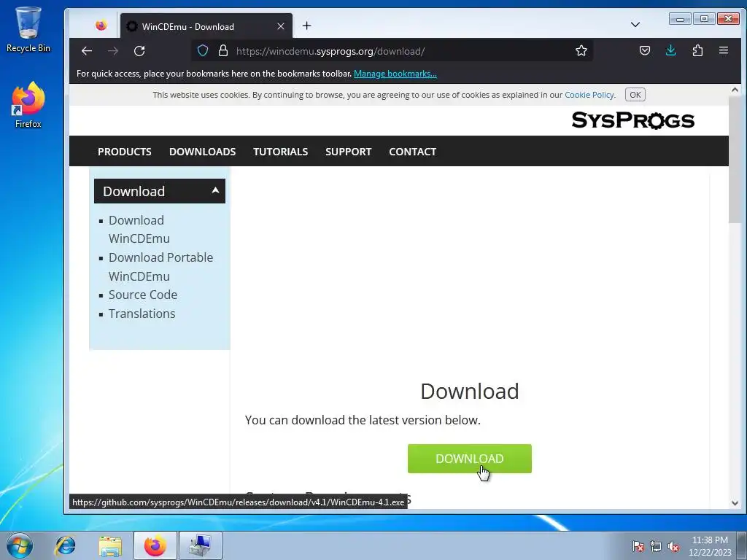Open the Translations sidebar link

coord(142,314)
